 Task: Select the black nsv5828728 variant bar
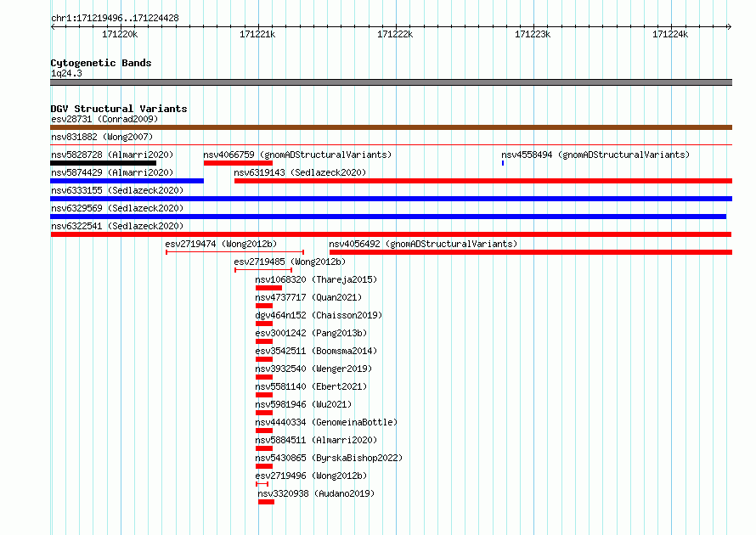(x=103, y=163)
